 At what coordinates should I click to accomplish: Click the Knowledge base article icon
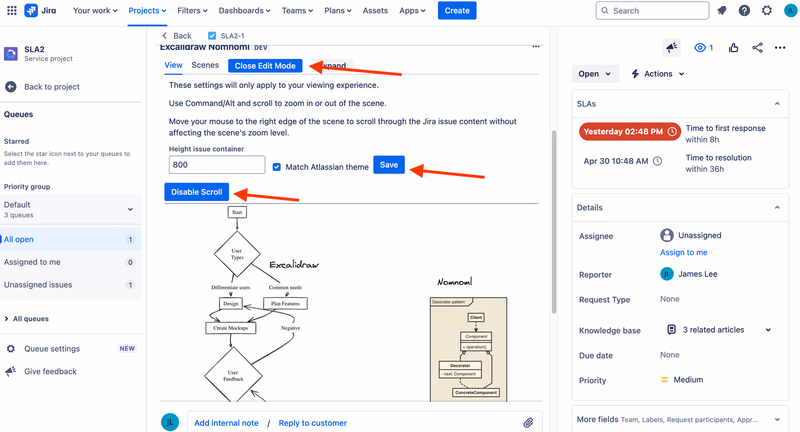point(671,329)
